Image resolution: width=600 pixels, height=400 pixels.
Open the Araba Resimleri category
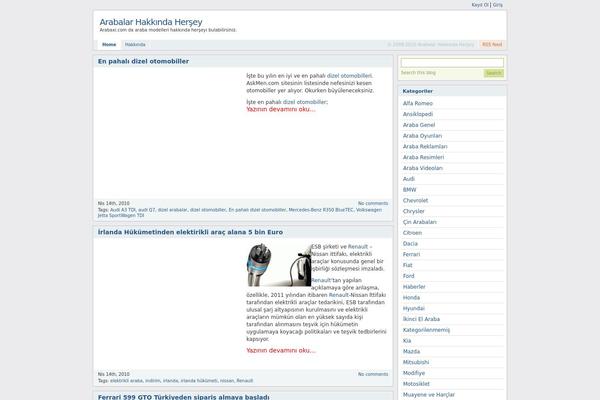click(x=424, y=157)
